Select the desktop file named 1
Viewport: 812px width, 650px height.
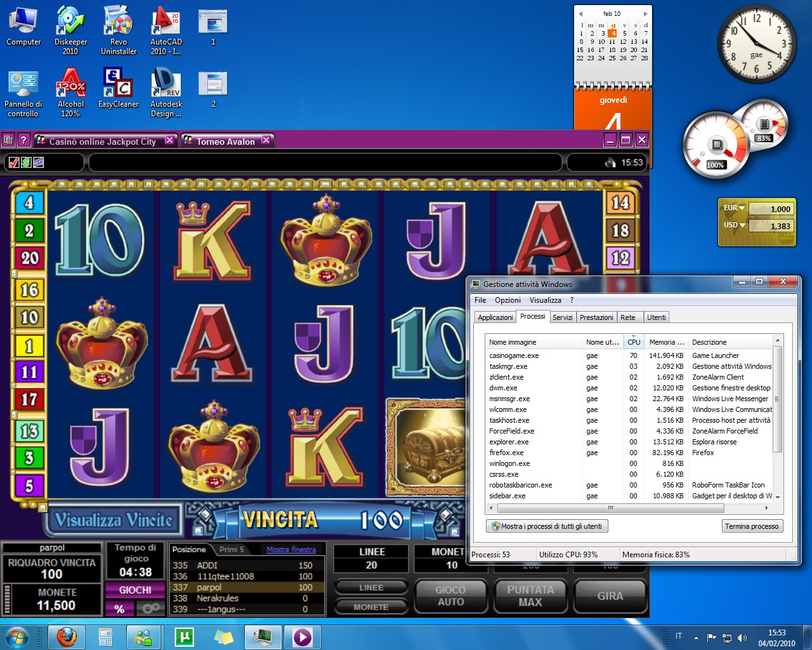point(213,27)
